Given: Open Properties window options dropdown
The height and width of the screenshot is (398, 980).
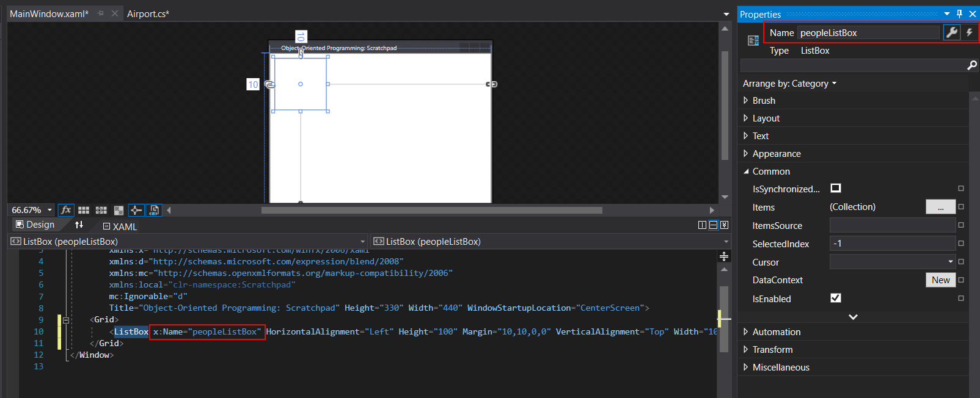Looking at the screenshot, I should [x=946, y=13].
